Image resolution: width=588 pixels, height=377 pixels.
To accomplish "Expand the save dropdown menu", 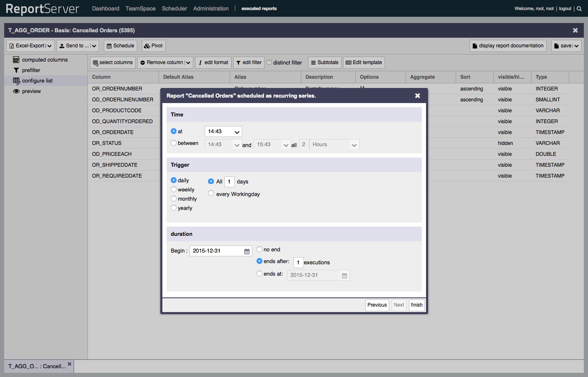I will [576, 46].
